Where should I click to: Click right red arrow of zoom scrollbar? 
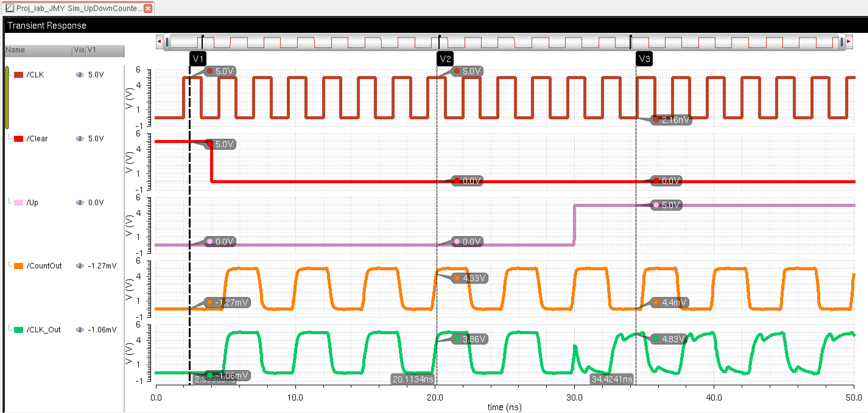point(849,42)
